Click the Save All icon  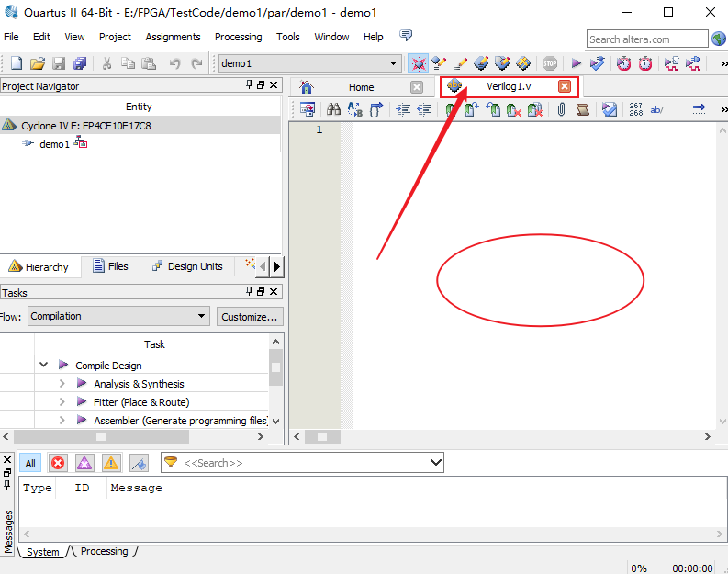click(80, 63)
